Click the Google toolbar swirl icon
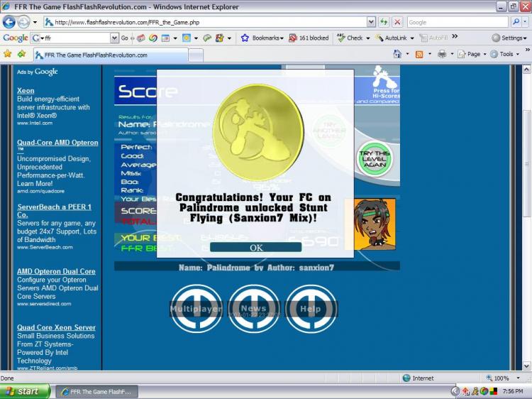 (x=153, y=38)
